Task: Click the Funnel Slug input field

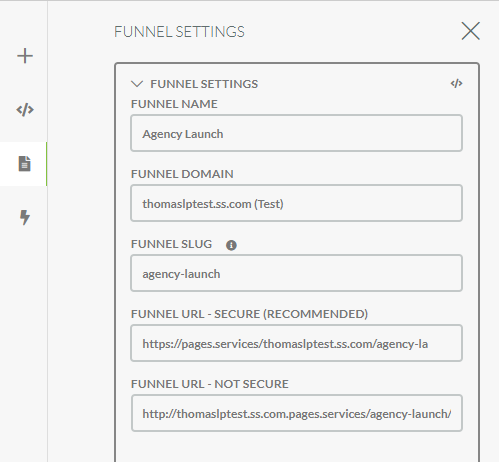Action: (x=296, y=273)
